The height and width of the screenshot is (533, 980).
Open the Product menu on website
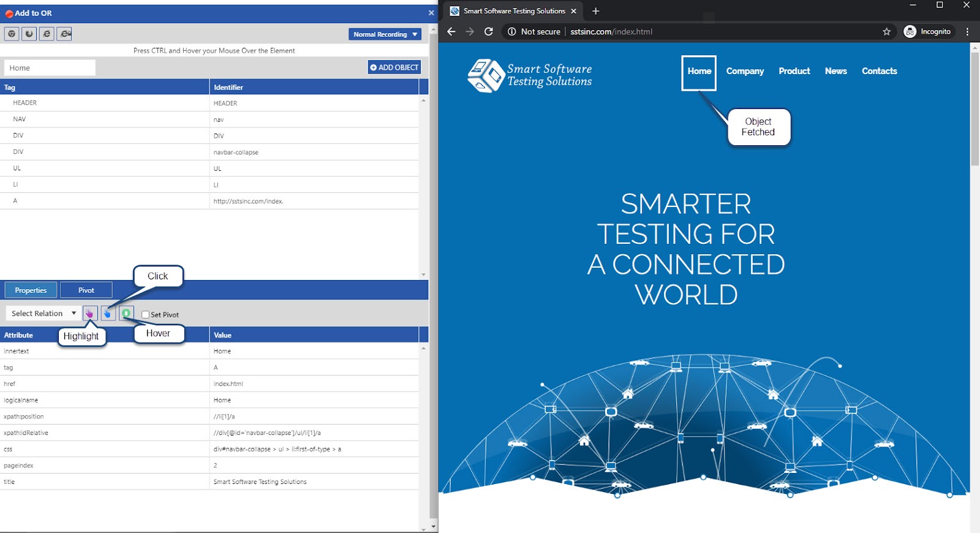tap(794, 71)
